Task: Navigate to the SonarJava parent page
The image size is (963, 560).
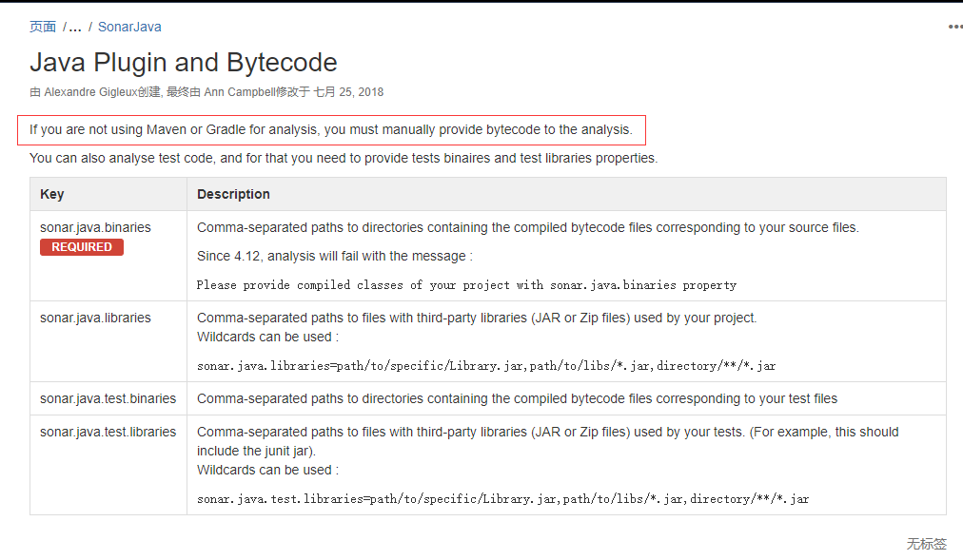Action: [x=129, y=27]
